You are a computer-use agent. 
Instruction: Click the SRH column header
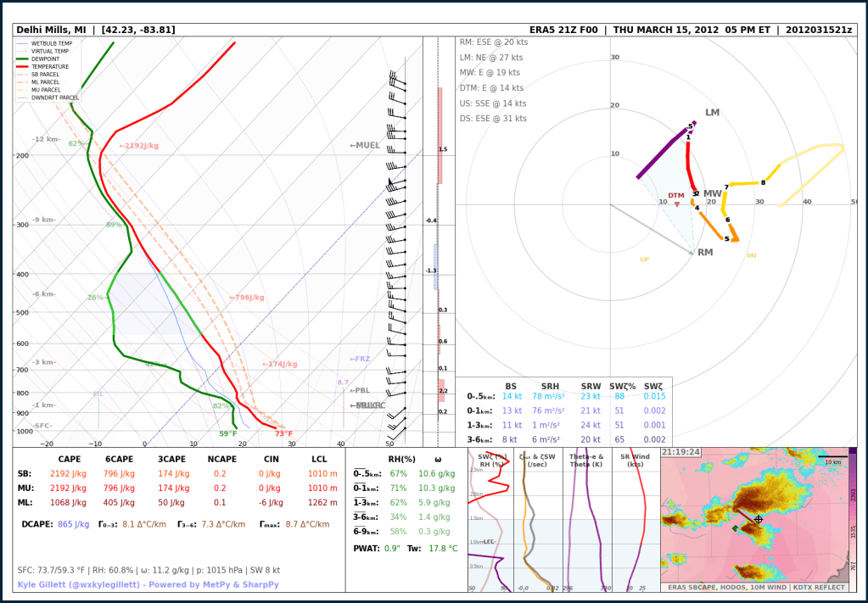[549, 386]
